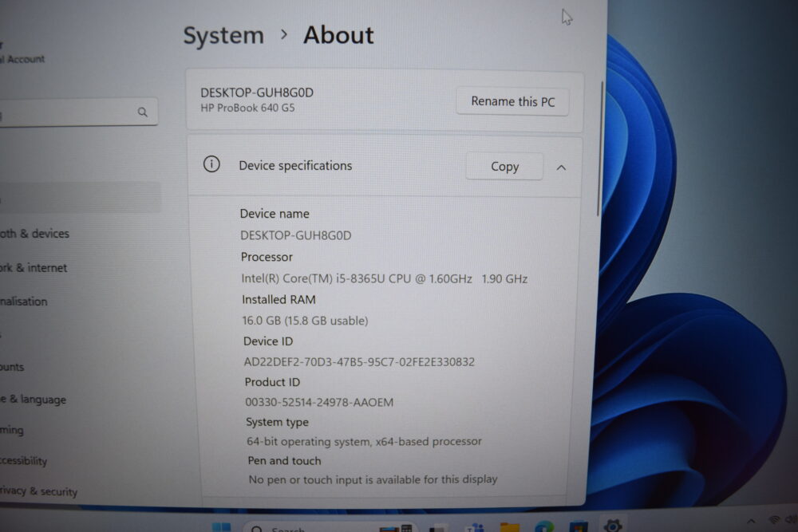Click the Settings gear in the taskbar

[x=613, y=526]
